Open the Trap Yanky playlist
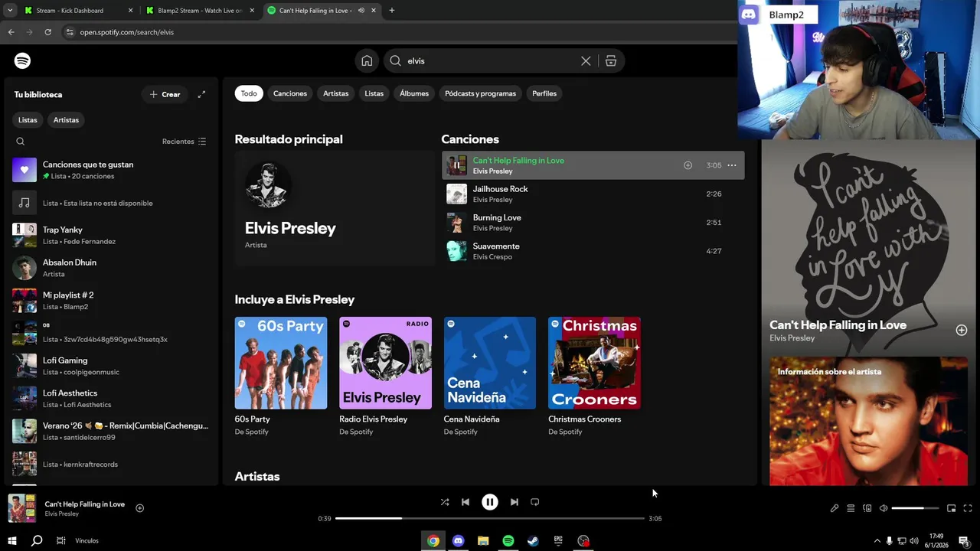Image resolution: width=980 pixels, height=551 pixels. coord(111,235)
